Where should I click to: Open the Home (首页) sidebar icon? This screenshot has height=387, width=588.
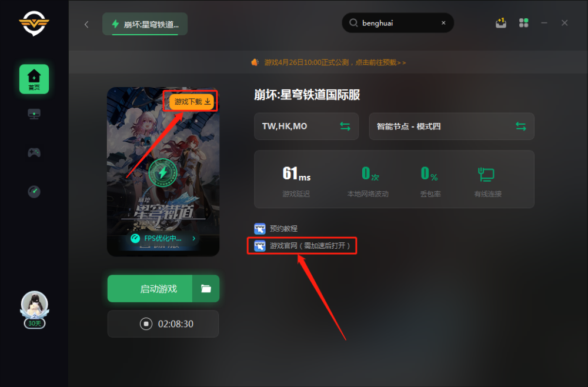pyautogui.click(x=34, y=79)
